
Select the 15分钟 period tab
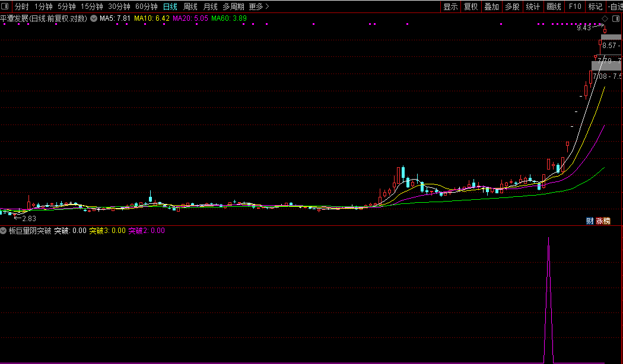tap(92, 7)
